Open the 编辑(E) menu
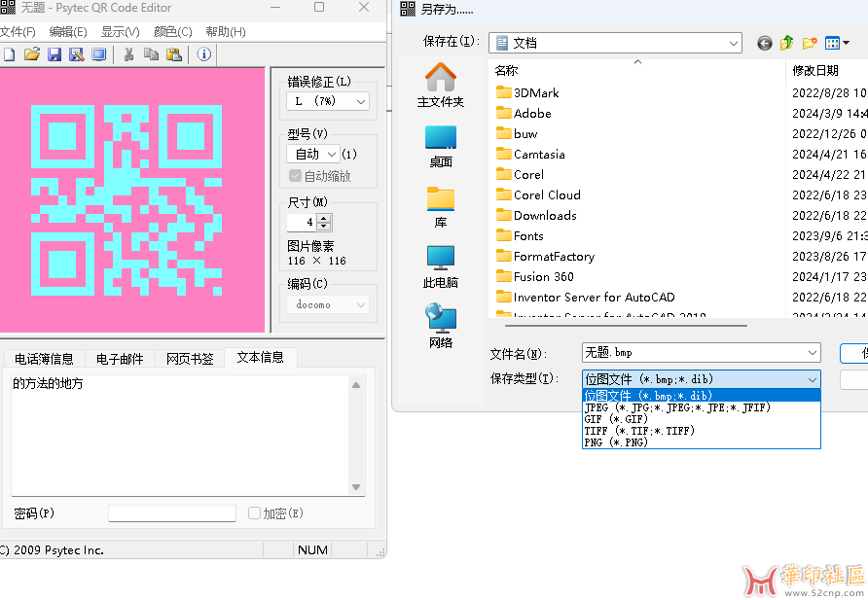The width and height of the screenshot is (868, 600). point(68,31)
